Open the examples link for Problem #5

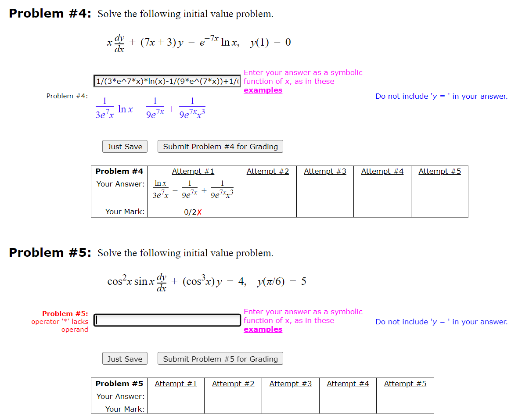click(x=263, y=329)
